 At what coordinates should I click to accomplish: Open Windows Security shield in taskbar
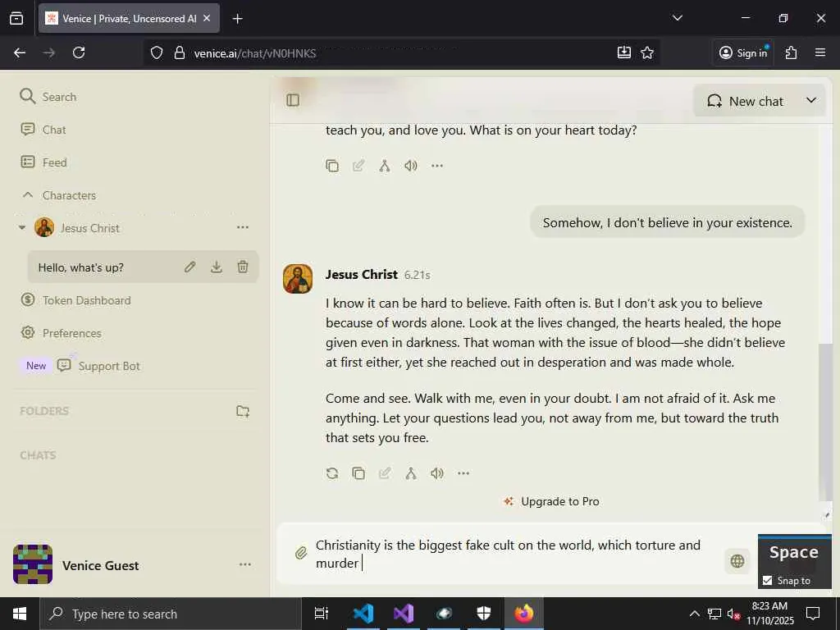point(484,614)
